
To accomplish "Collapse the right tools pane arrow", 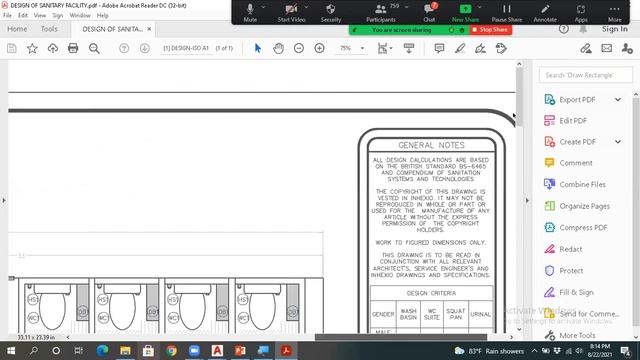I will click(527, 200).
